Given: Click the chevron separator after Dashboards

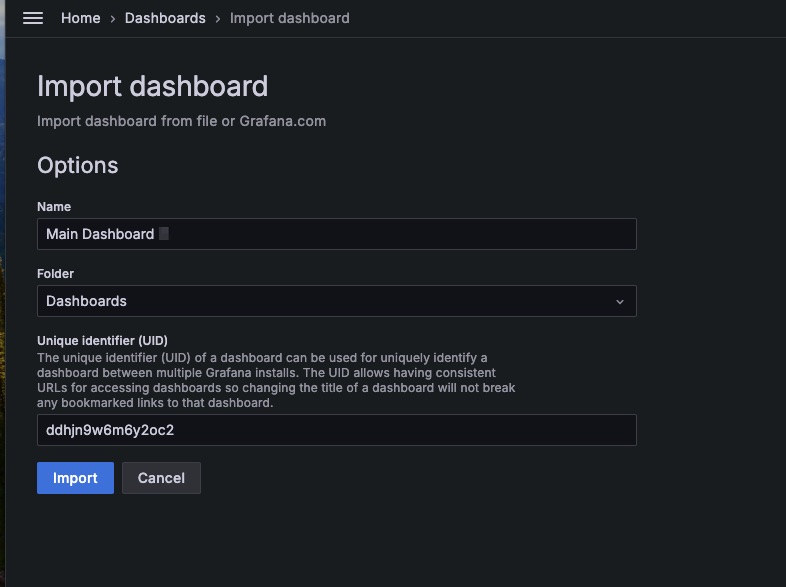Looking at the screenshot, I should pos(218,18).
